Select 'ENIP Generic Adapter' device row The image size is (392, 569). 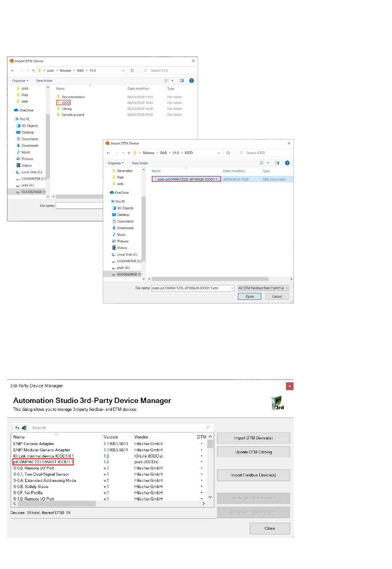pyautogui.click(x=33, y=444)
